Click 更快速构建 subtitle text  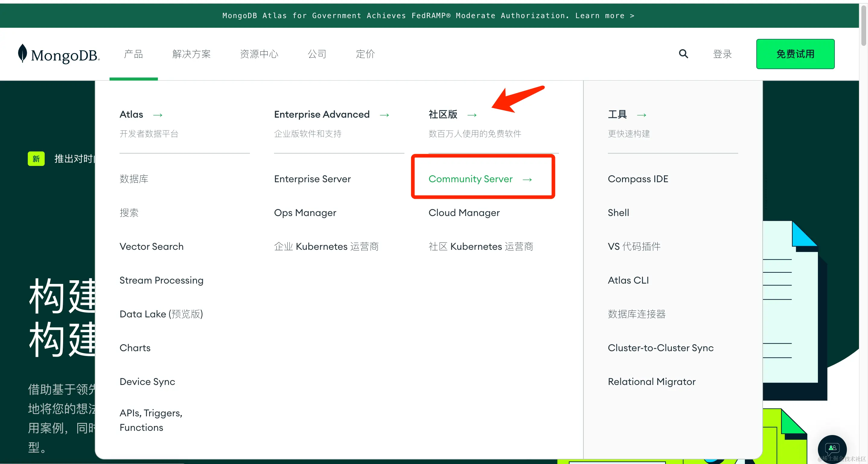628,134
